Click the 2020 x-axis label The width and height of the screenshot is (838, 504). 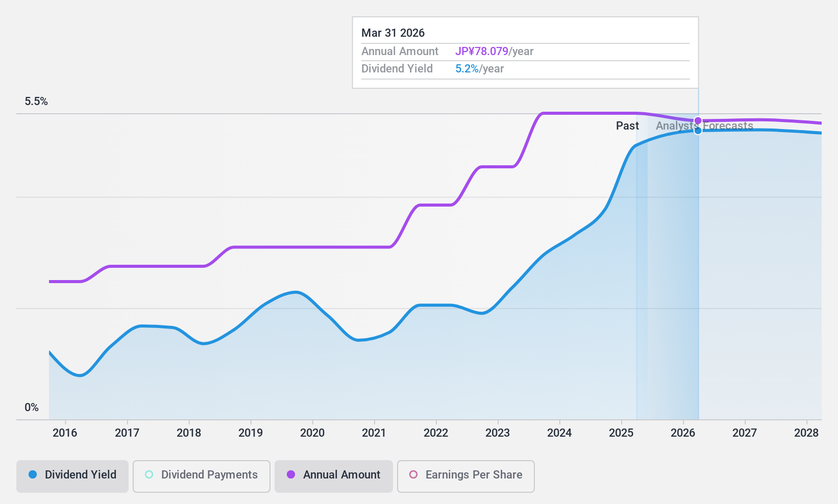[312, 433]
